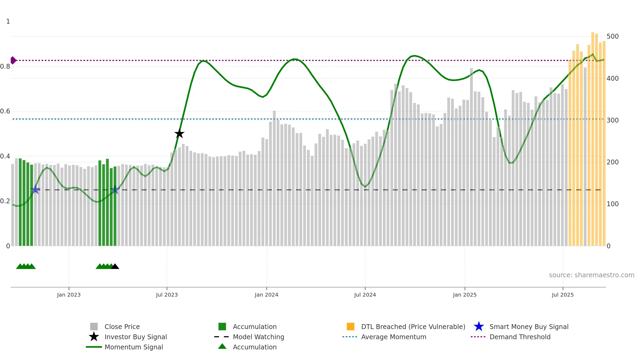
Task: Toggle the Investor Buy Signal legend label
Action: (x=136, y=337)
